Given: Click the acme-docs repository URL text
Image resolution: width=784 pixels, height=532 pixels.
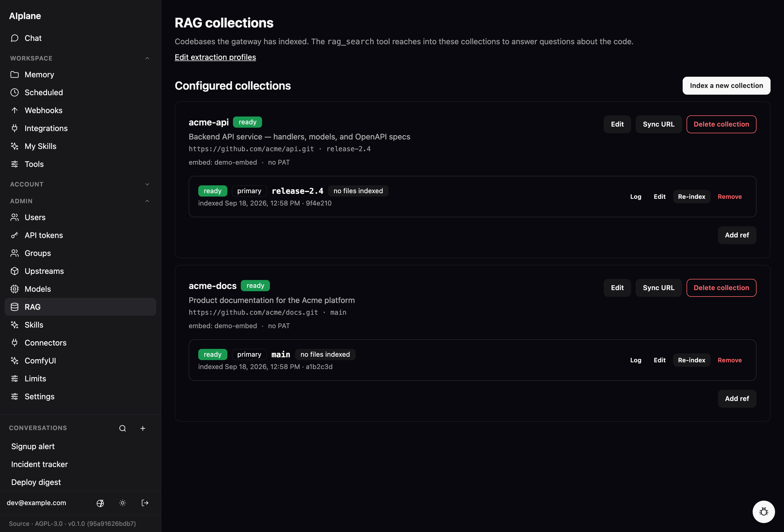Looking at the screenshot, I should pos(253,312).
